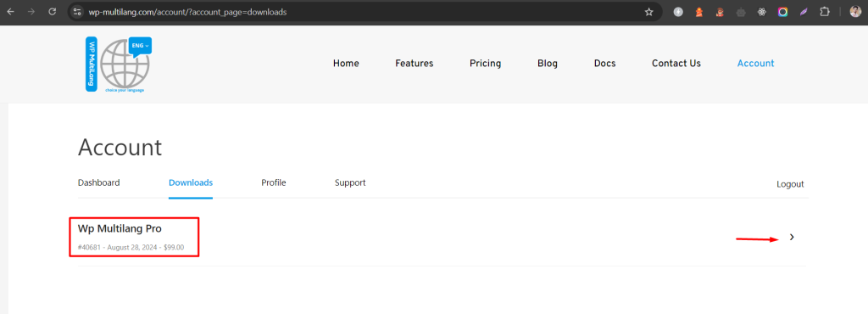Open the orange figure extension icon
The image size is (868, 314).
click(699, 12)
